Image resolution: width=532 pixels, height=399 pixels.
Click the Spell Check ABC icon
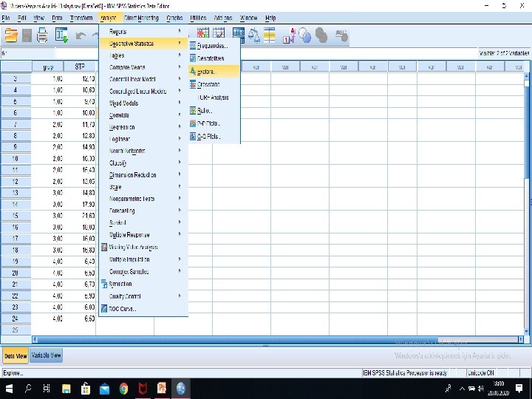click(x=341, y=35)
